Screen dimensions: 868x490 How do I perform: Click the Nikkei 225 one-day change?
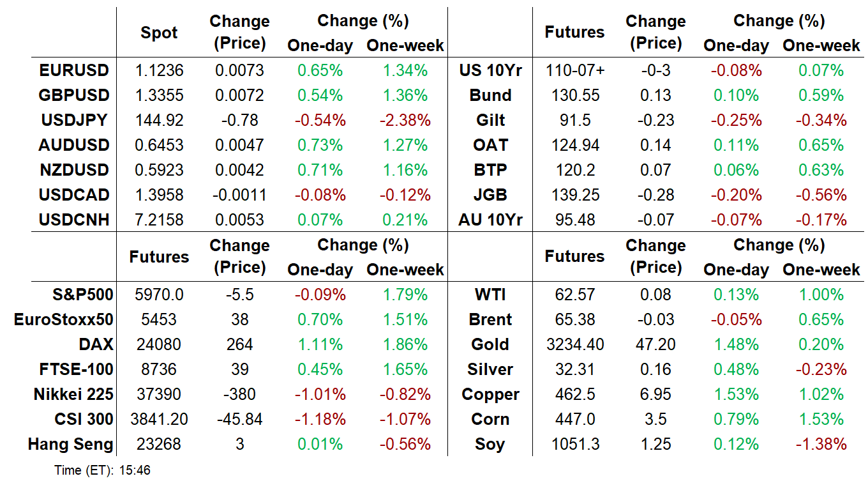(320, 395)
